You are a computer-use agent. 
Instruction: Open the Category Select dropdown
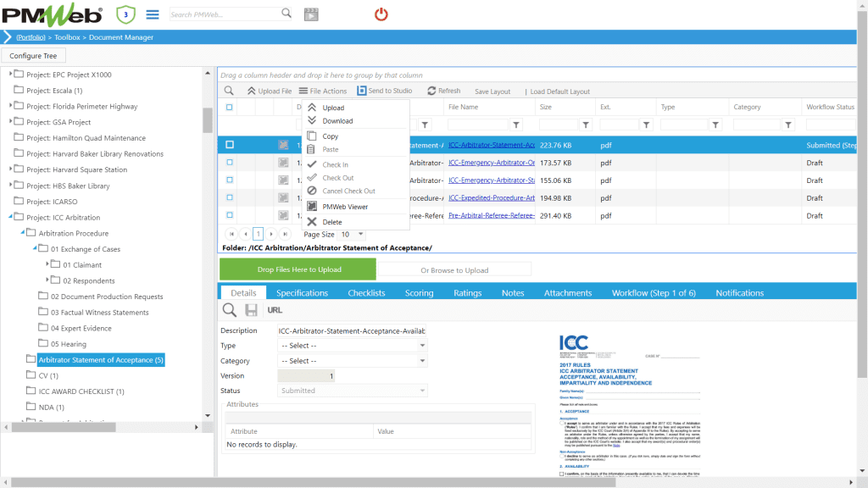352,361
